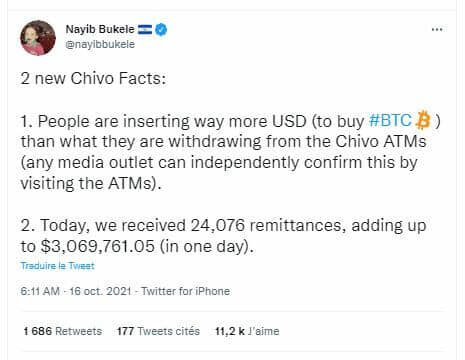The width and height of the screenshot is (465, 360).
Task: Click the '2 new Chivo Facts' heading text
Action: point(93,78)
